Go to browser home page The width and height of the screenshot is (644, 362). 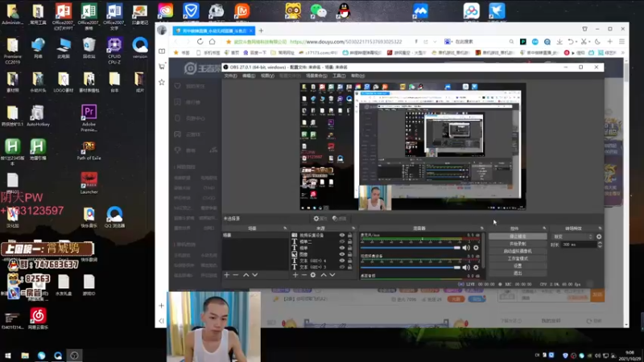[x=212, y=42]
